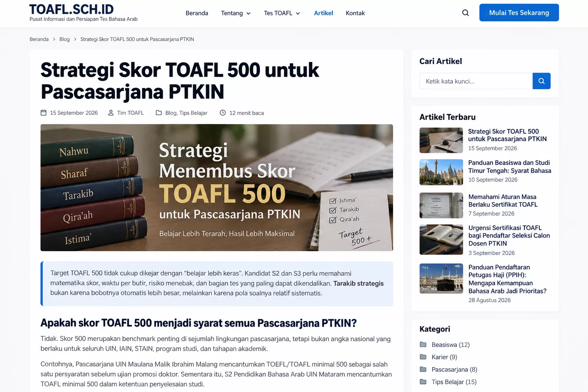Click the author icon beside Tim TOAFL
Screen dimensions: 588x392
111,113
